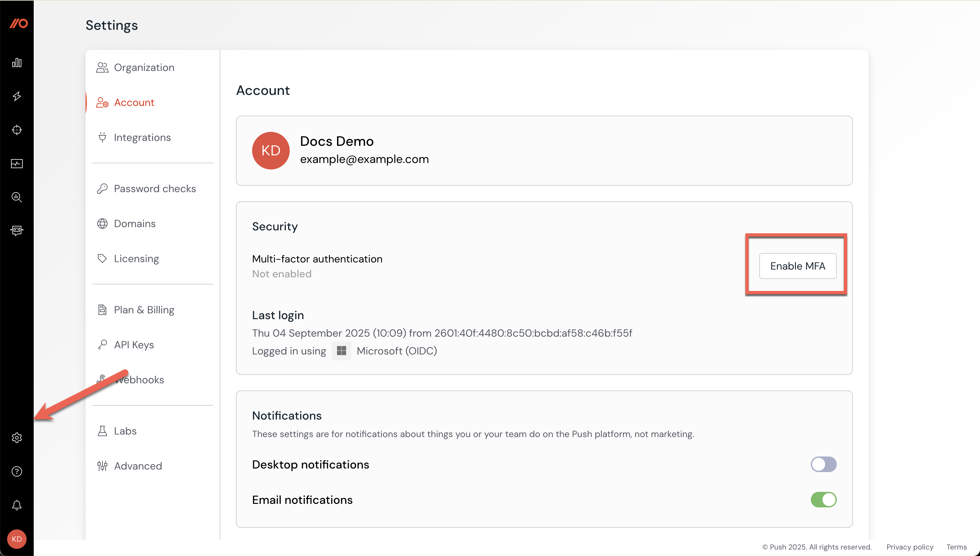The width and height of the screenshot is (980, 556).
Task: Open the help question mark icon
Action: 17,471
